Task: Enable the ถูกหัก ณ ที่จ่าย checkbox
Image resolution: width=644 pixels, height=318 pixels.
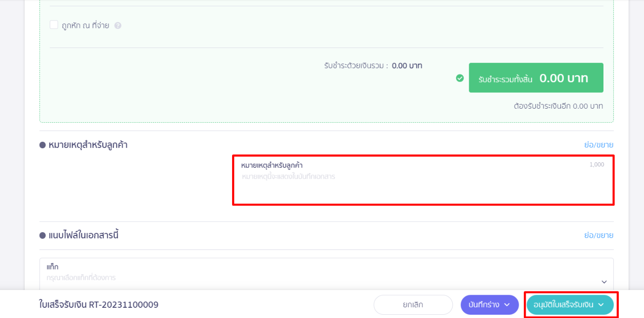Action: pos(54,25)
